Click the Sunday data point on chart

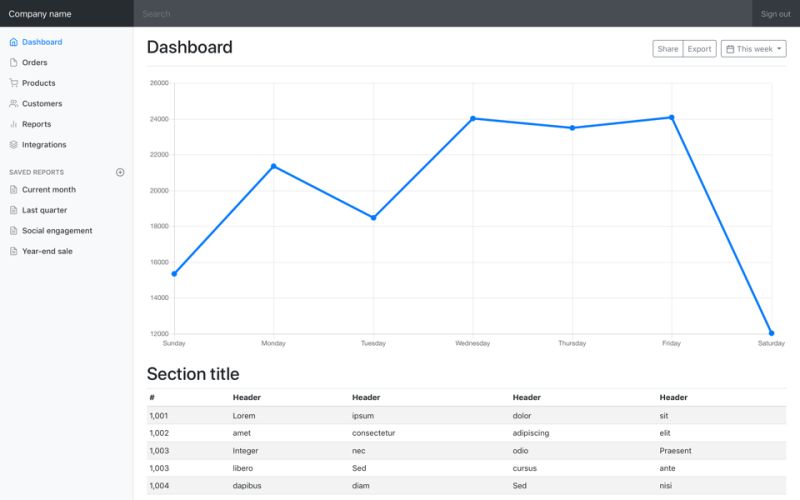pyautogui.click(x=174, y=274)
